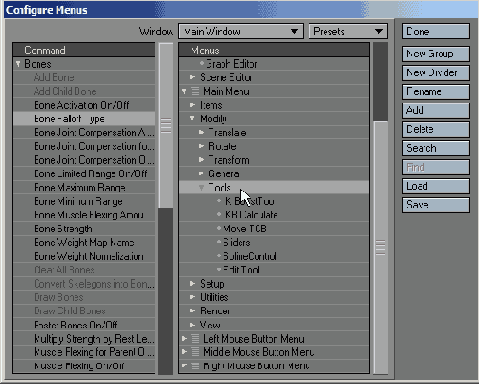This screenshot has height=384, width=479.
Task: Select Bone Activation On/Off command
Action: (82, 105)
